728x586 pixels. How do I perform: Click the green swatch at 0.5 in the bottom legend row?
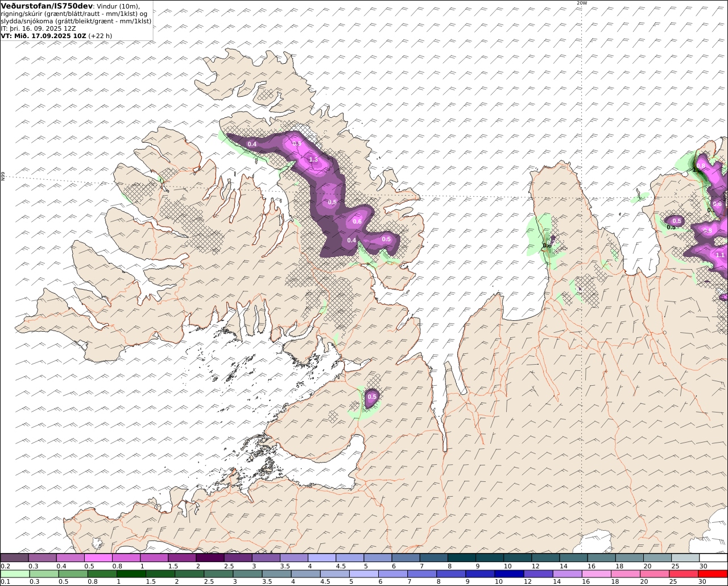tap(73, 574)
